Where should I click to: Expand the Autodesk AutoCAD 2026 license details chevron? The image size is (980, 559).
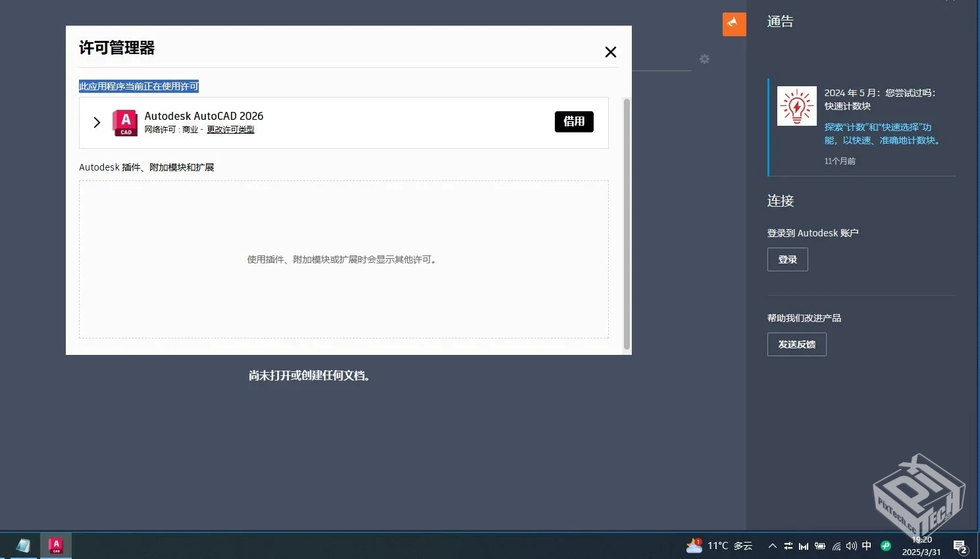click(x=97, y=122)
